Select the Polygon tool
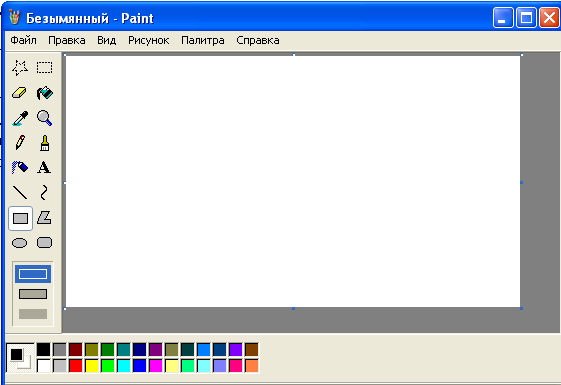561x385 pixels. point(44,218)
